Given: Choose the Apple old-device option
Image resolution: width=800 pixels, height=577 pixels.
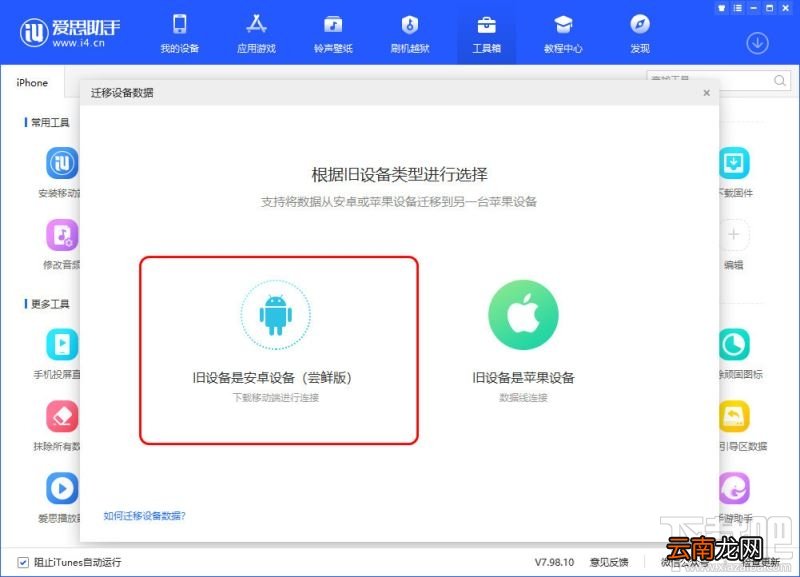Looking at the screenshot, I should click(x=523, y=340).
